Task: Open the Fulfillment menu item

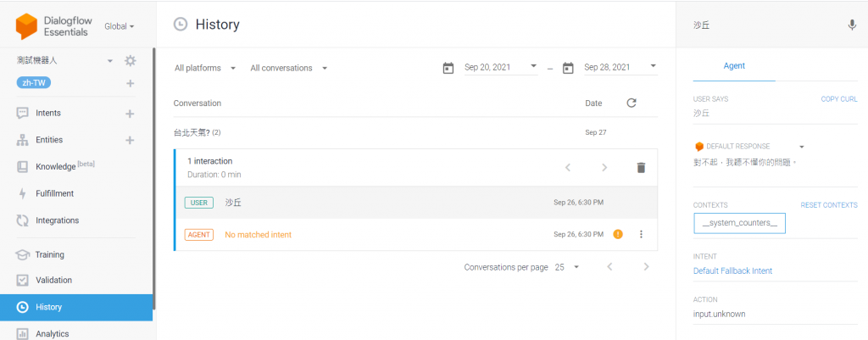Action: 55,193
